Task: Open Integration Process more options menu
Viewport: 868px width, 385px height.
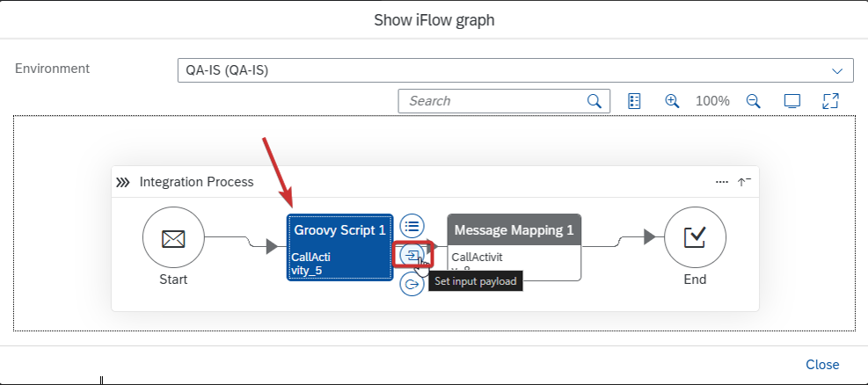Action: coord(721,182)
